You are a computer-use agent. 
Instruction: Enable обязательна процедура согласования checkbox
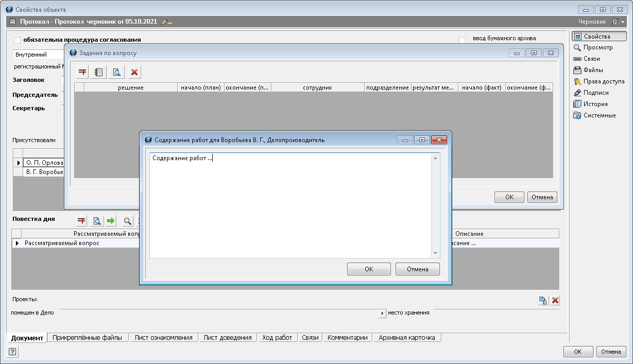(18, 40)
